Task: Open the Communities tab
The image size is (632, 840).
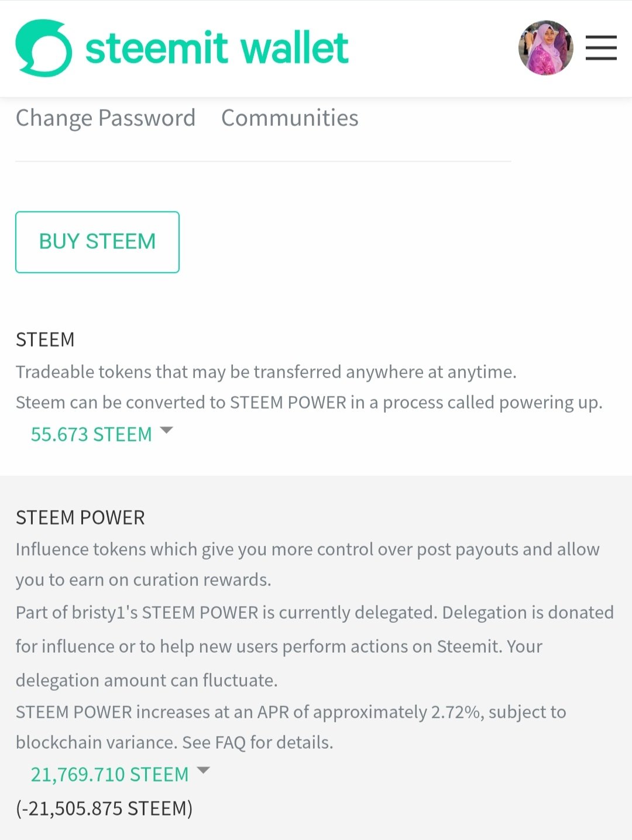Action: click(290, 118)
